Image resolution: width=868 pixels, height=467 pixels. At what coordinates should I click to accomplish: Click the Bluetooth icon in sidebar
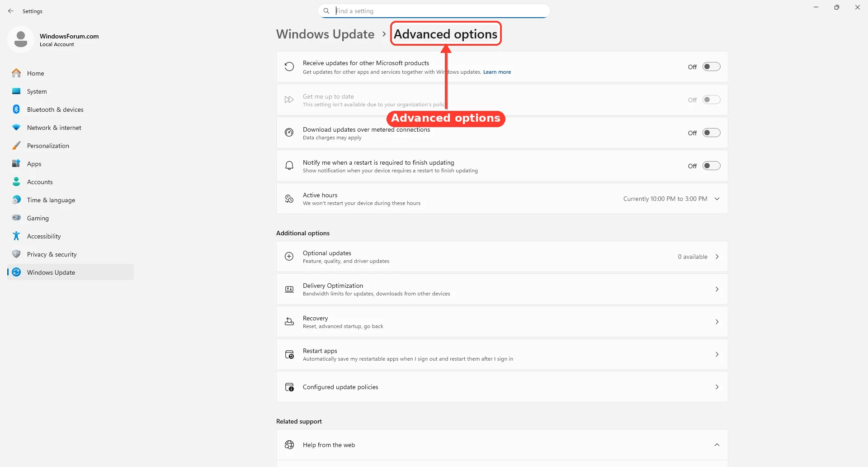pyautogui.click(x=16, y=109)
